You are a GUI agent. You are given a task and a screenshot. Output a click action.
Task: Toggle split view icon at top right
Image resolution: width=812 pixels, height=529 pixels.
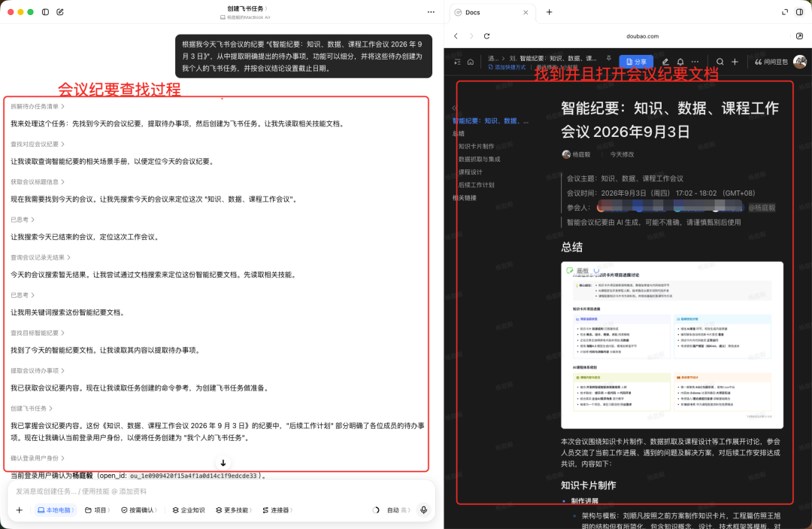point(799,12)
